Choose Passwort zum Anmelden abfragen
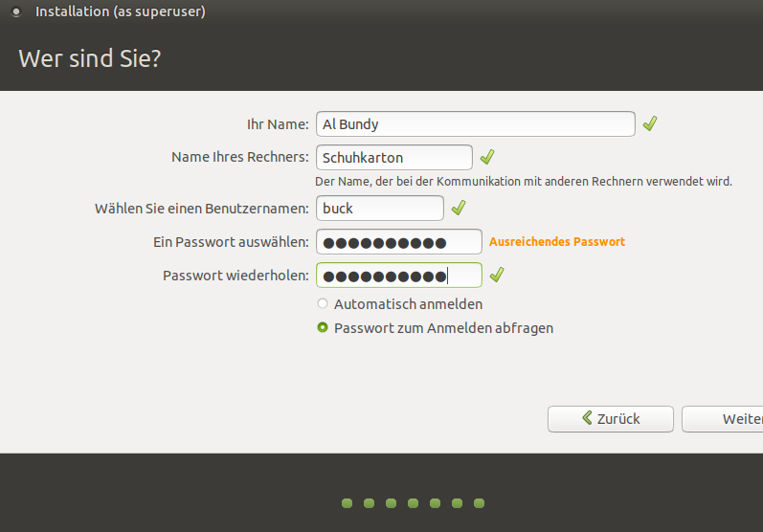The width and height of the screenshot is (763, 532). [323, 328]
